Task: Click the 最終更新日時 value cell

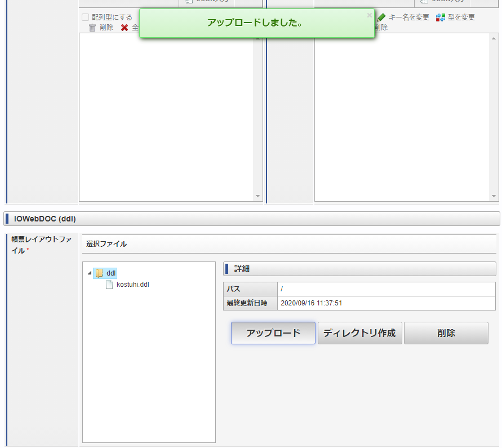Action: point(386,303)
